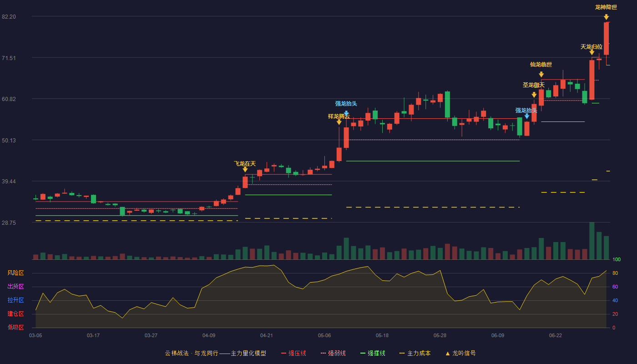Image resolution: width=637 pixels, height=364 pixels.
Task: Toggle the 主力成本 legend series
Action: (x=415, y=353)
